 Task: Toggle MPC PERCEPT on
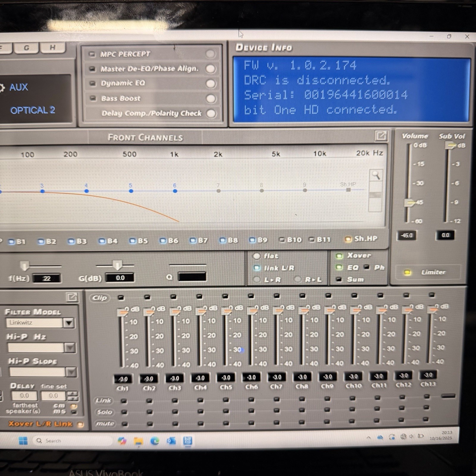[210, 54]
